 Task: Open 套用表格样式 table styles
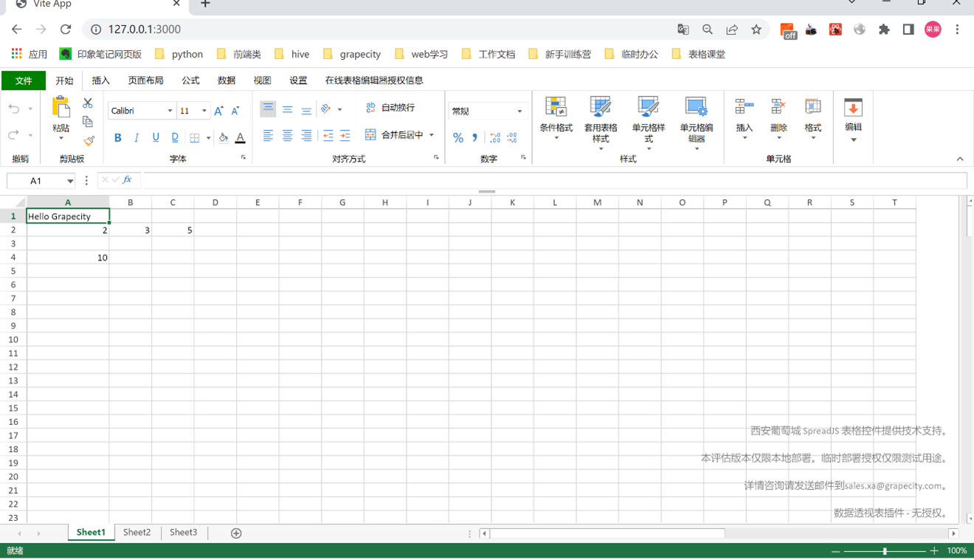point(601,123)
